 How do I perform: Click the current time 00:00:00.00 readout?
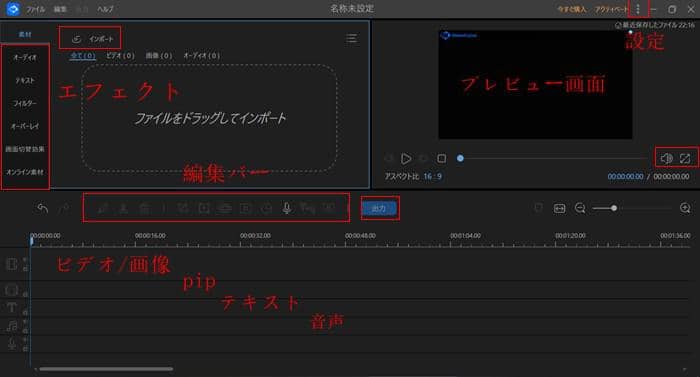click(625, 176)
